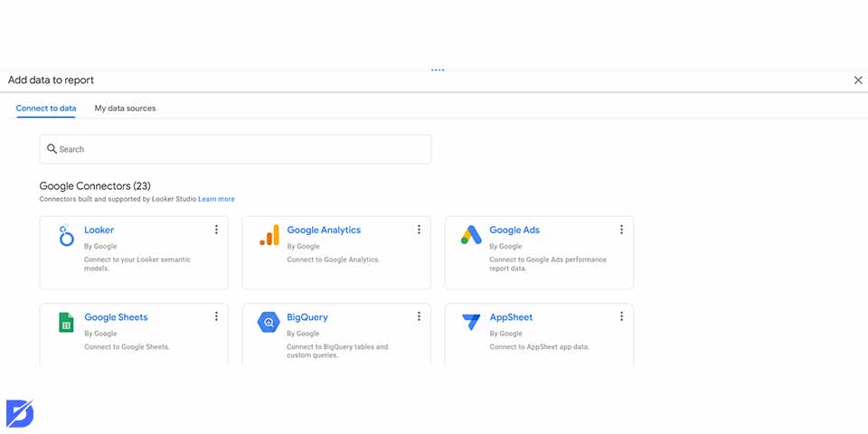Click the magnifier icon in the search box
The width and height of the screenshot is (868, 434).
52,148
